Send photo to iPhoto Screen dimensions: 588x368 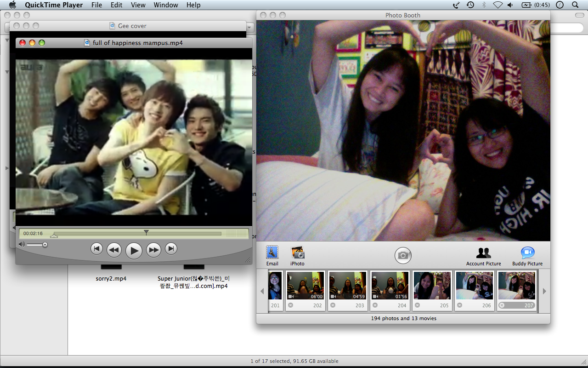297,255
